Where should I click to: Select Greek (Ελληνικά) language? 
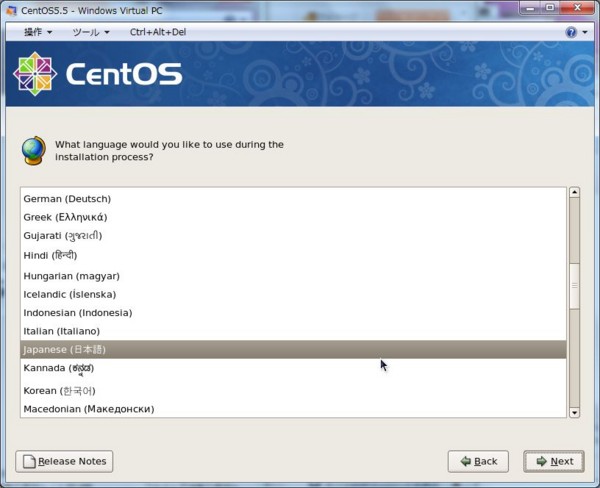293,217
